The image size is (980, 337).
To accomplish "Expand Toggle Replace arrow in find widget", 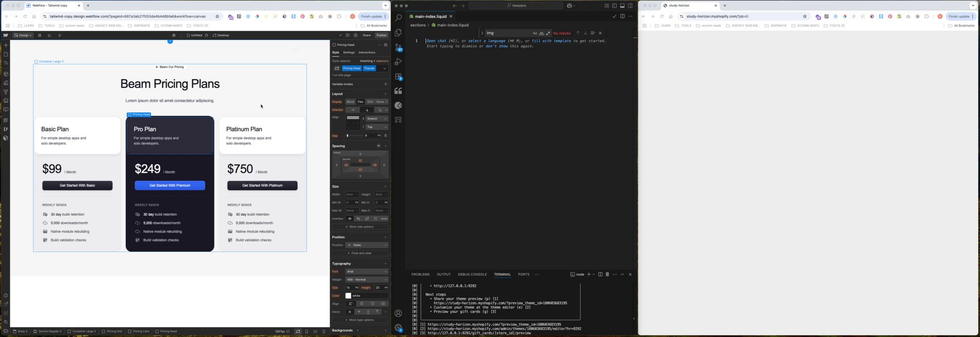I will [482, 33].
